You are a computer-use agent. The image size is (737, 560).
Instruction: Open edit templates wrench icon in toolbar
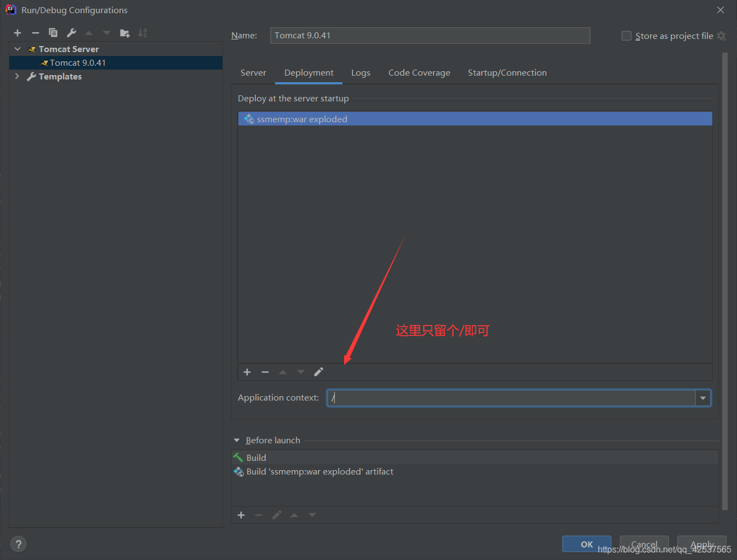[x=71, y=33]
